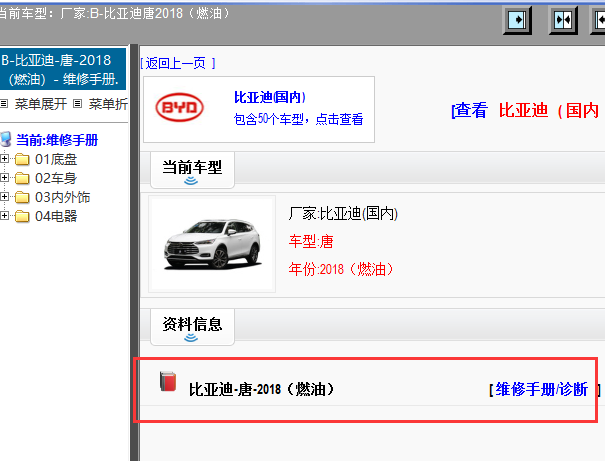Open the 返回上一页 link
Viewport: 605px width, 461px height.
[x=178, y=63]
